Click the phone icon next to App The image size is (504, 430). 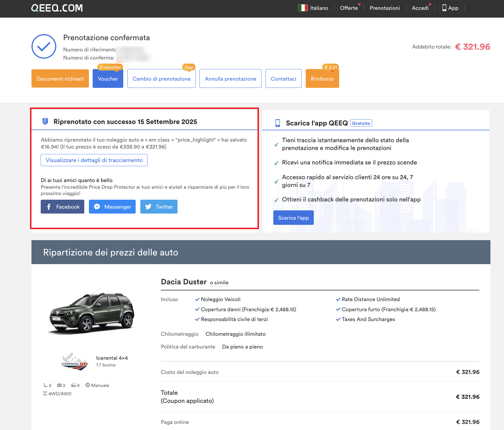coord(444,8)
